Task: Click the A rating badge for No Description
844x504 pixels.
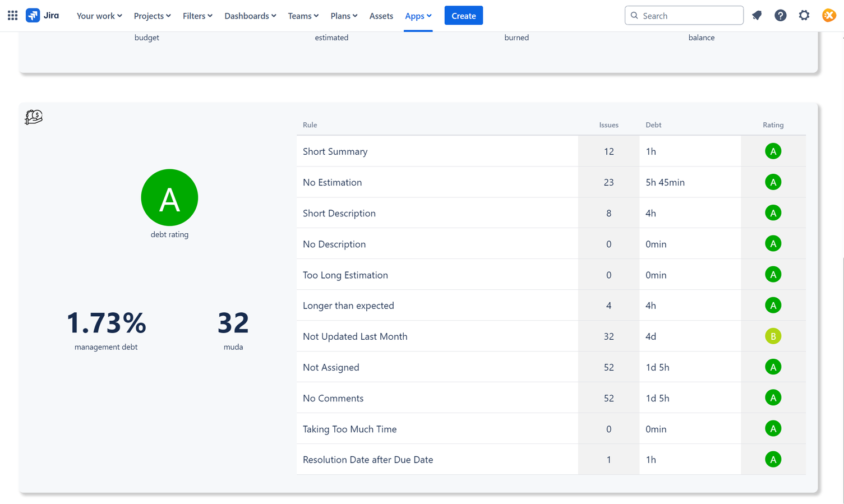Action: (x=773, y=244)
